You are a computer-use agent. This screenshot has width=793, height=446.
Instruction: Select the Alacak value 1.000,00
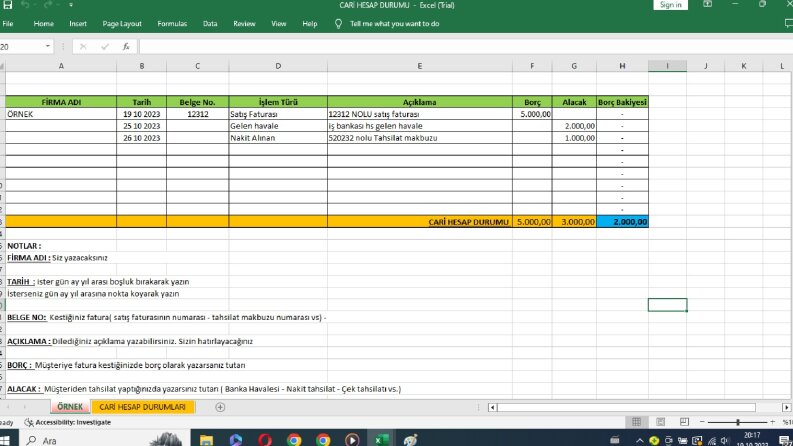click(574, 138)
